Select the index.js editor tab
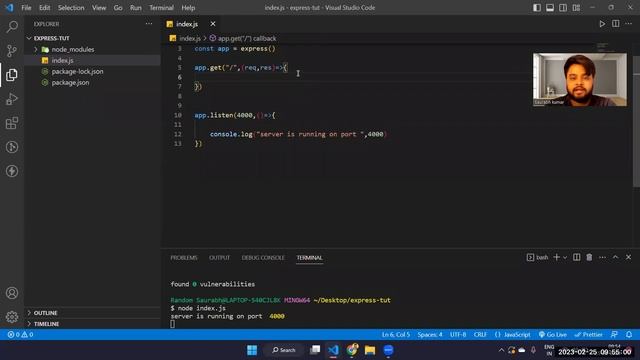640x360 pixels. (187, 24)
